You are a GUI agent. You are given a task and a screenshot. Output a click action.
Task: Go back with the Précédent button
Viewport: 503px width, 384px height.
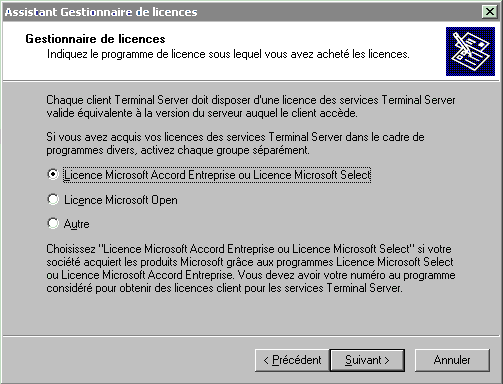pyautogui.click(x=292, y=360)
